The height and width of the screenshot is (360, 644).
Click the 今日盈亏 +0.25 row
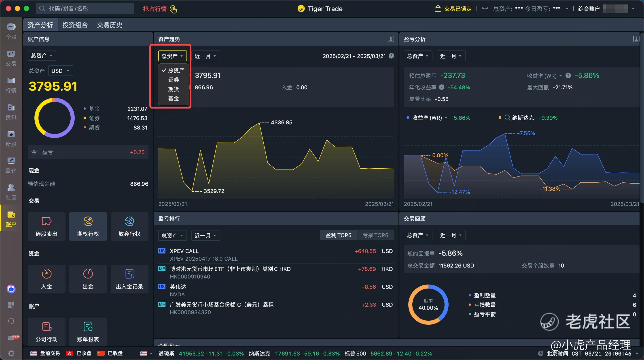[x=88, y=152]
